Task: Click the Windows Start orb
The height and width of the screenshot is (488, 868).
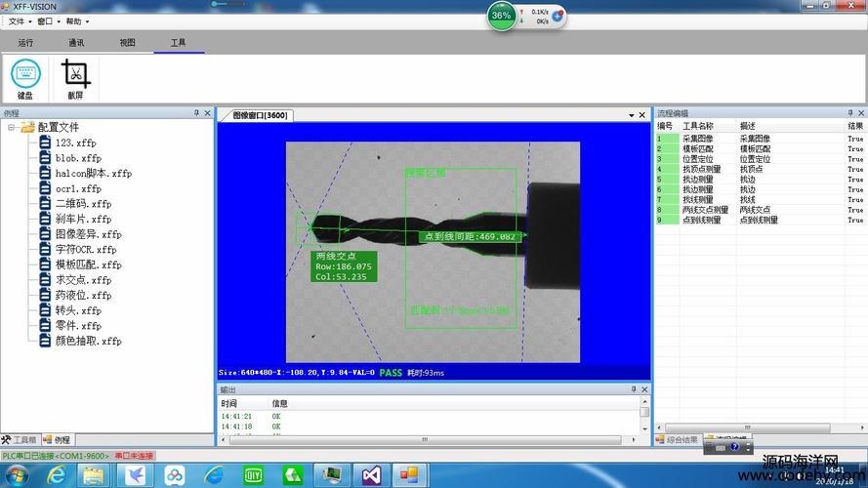Action: coord(17,475)
